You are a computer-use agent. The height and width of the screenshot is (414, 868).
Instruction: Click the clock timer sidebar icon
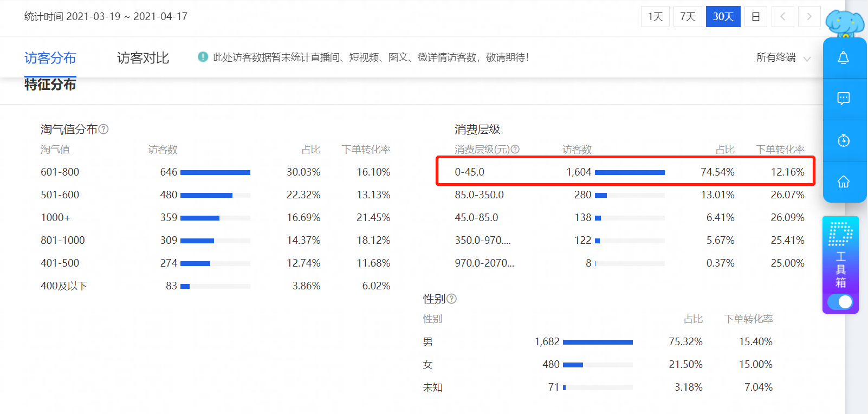pos(844,140)
